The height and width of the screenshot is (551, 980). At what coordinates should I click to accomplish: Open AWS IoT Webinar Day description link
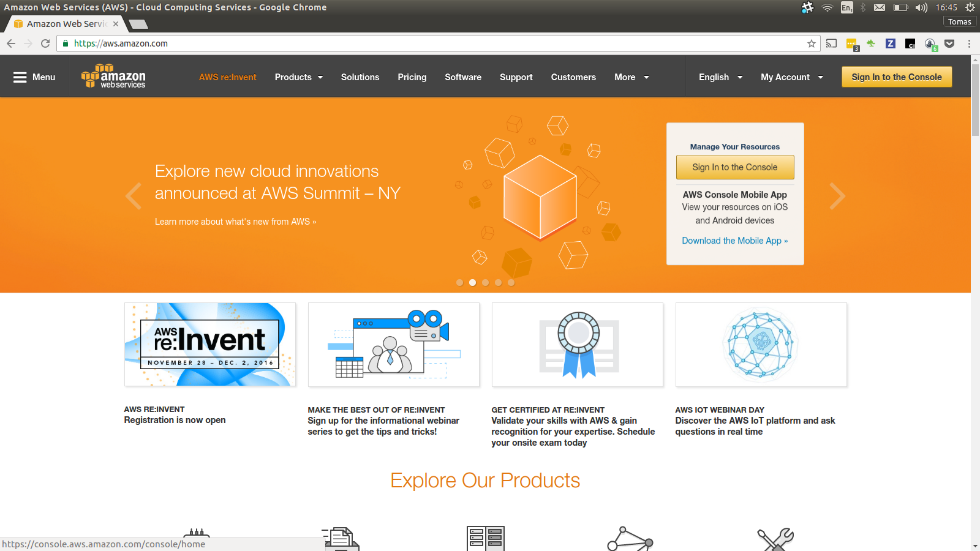coord(755,426)
